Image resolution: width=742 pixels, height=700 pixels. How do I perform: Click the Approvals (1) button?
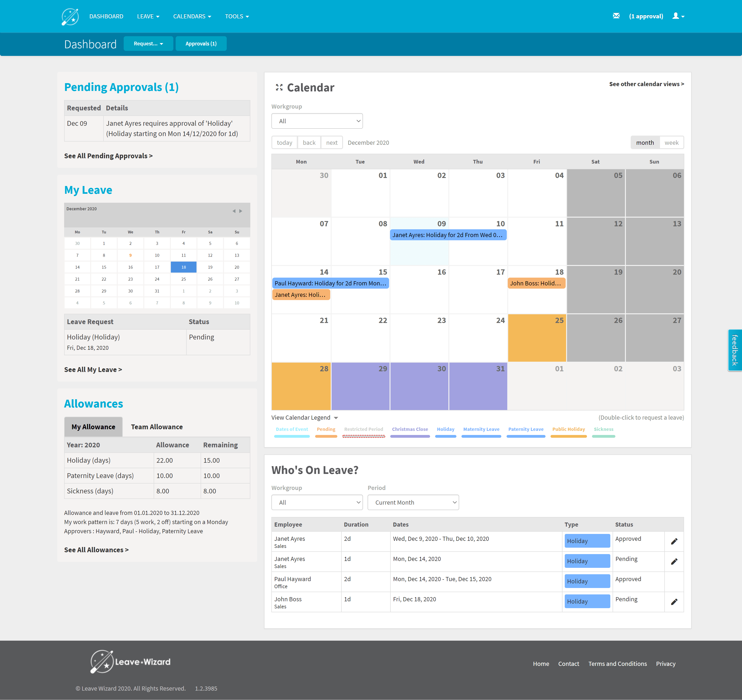coord(201,44)
